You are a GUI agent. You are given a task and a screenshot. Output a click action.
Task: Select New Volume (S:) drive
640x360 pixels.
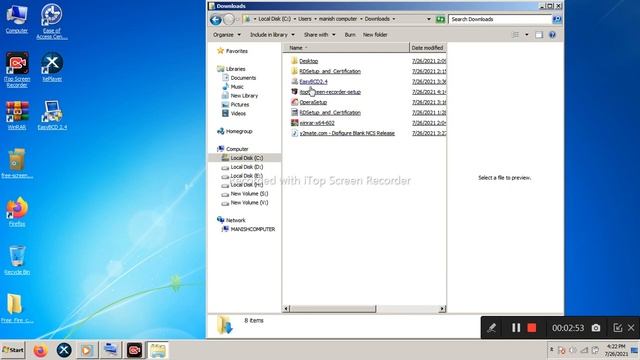tap(245, 194)
